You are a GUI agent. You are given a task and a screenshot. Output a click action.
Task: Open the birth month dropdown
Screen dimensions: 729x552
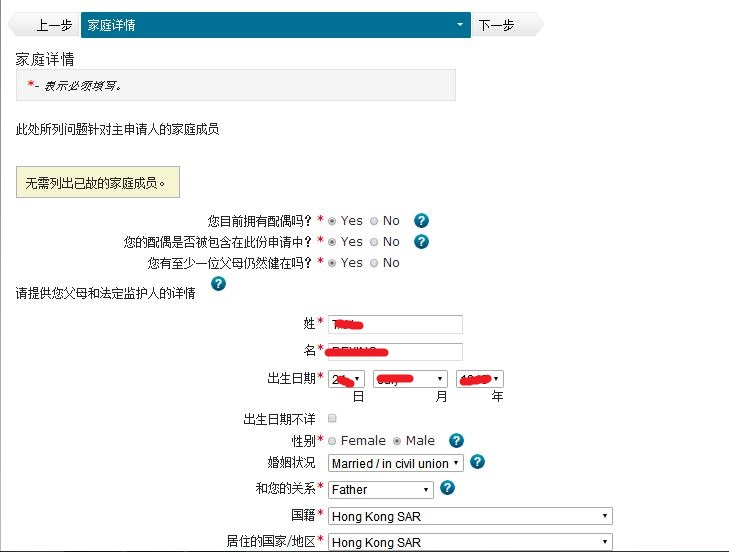pyautogui.click(x=410, y=379)
